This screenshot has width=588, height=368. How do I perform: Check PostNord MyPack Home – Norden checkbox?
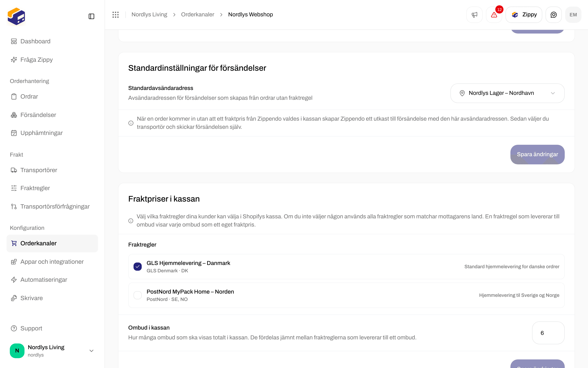(x=138, y=295)
